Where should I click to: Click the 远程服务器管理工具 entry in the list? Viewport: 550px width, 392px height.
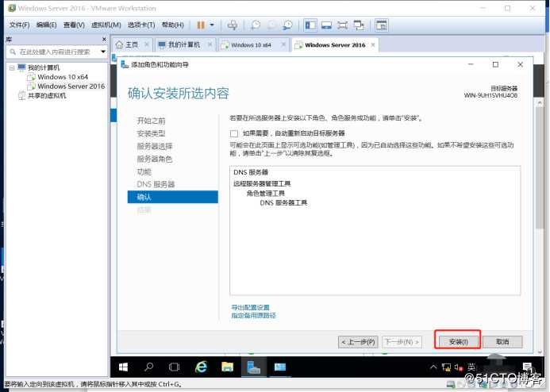[262, 184]
